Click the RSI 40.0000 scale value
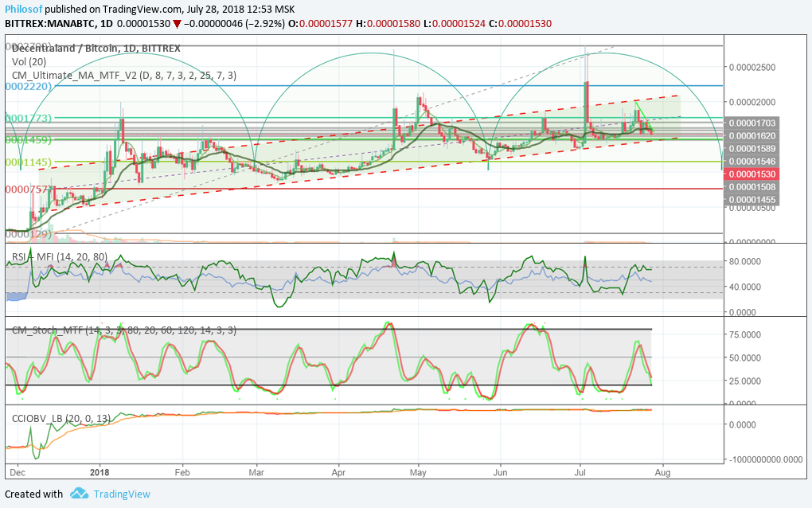This screenshot has height=508, width=812. [744, 287]
